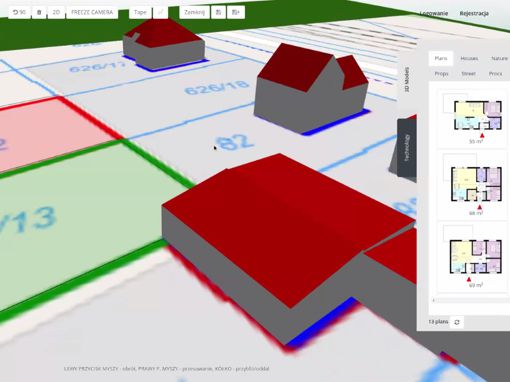
Task: Click the trash delete icon
Action: (39, 12)
